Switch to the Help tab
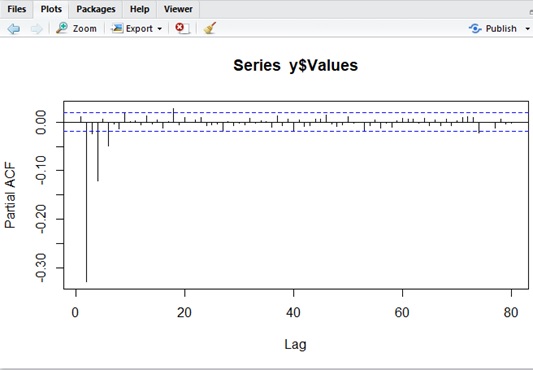The image size is (533, 370). pos(139,9)
